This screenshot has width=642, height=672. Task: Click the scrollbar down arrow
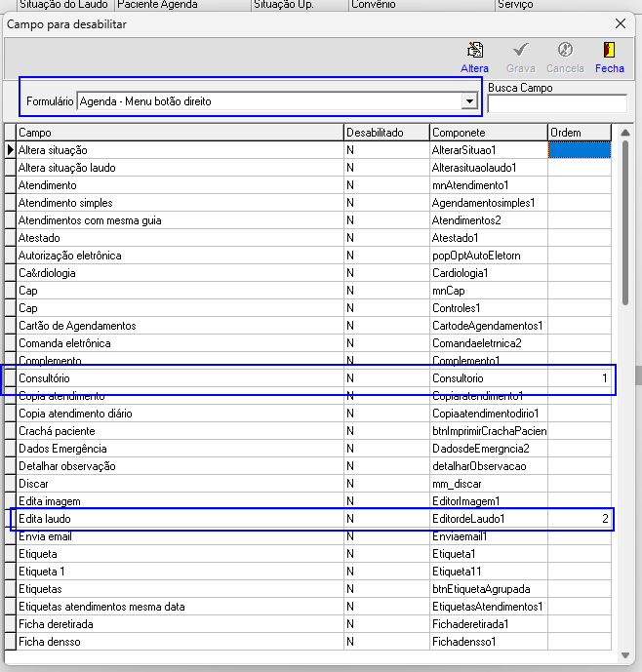(x=625, y=655)
